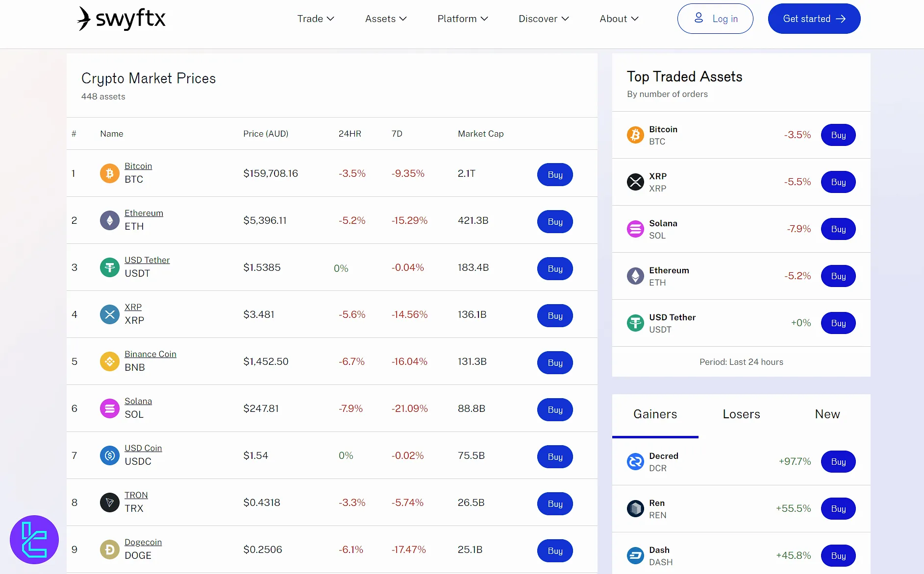This screenshot has height=574, width=924.
Task: Click the Bitcoin coin icon in the table
Action: coord(109,173)
